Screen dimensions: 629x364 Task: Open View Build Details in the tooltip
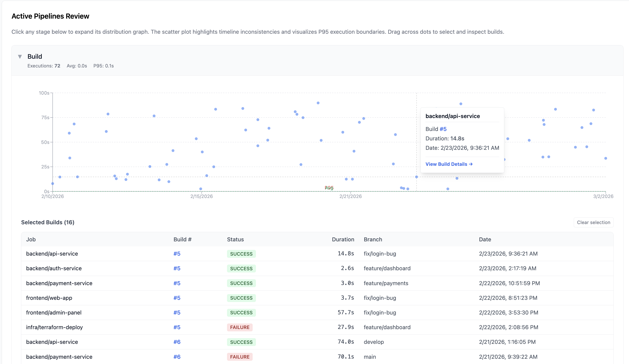click(x=449, y=164)
